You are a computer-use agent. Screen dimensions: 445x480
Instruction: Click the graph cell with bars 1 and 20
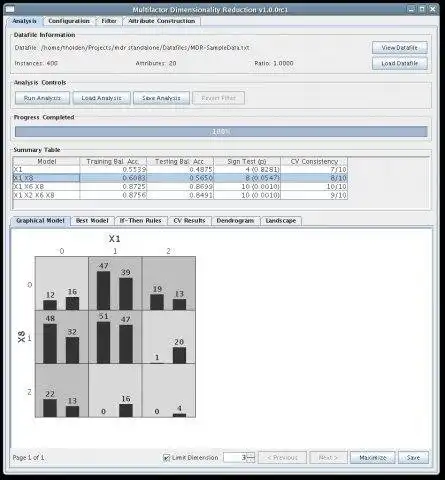[169, 337]
